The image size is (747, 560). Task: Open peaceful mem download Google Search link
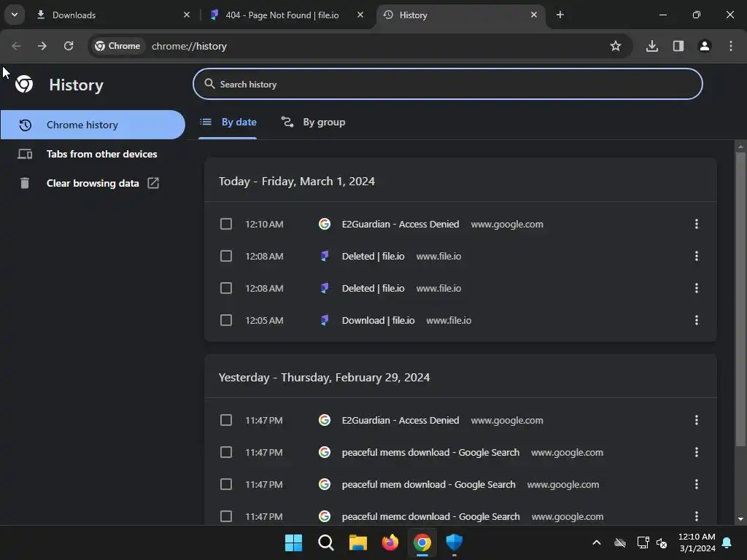(x=429, y=484)
